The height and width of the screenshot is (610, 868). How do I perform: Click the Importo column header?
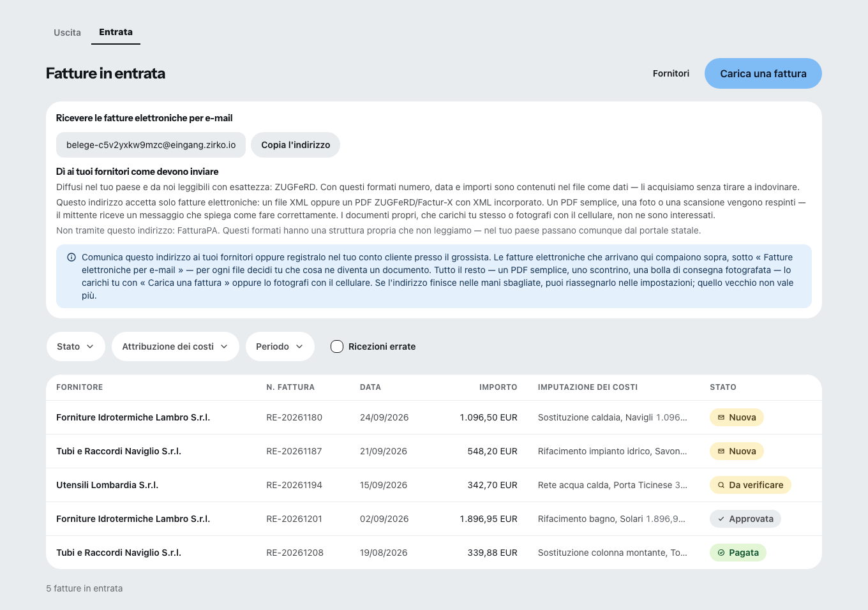pos(498,387)
